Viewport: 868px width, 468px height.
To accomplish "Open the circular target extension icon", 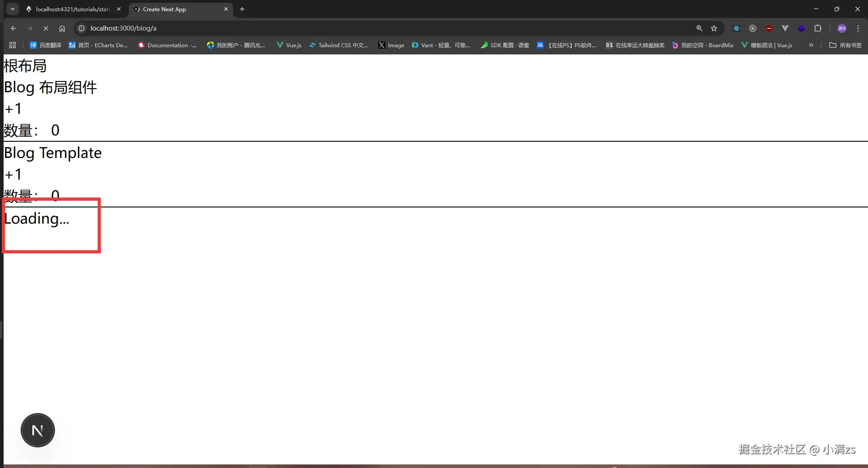I will coord(753,28).
